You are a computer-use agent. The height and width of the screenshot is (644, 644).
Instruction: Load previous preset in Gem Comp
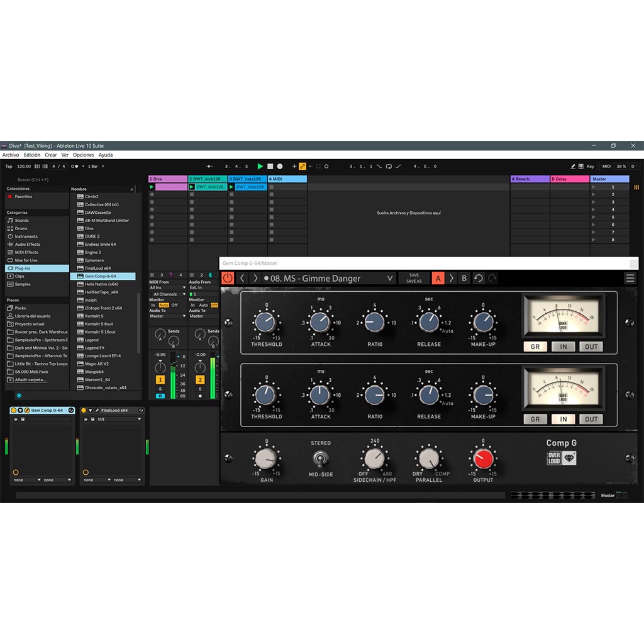(242, 278)
